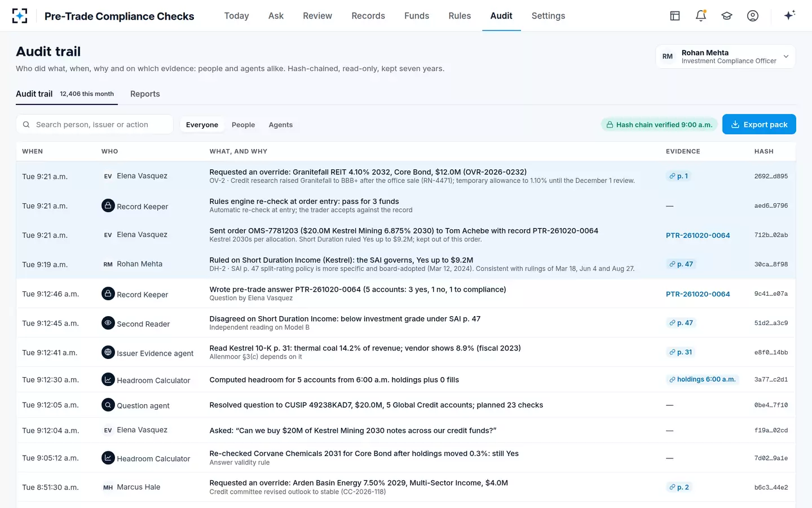Click Record Keeper lock icon in rules re-check row
Screen dimensions: 812x508
tap(108, 205)
